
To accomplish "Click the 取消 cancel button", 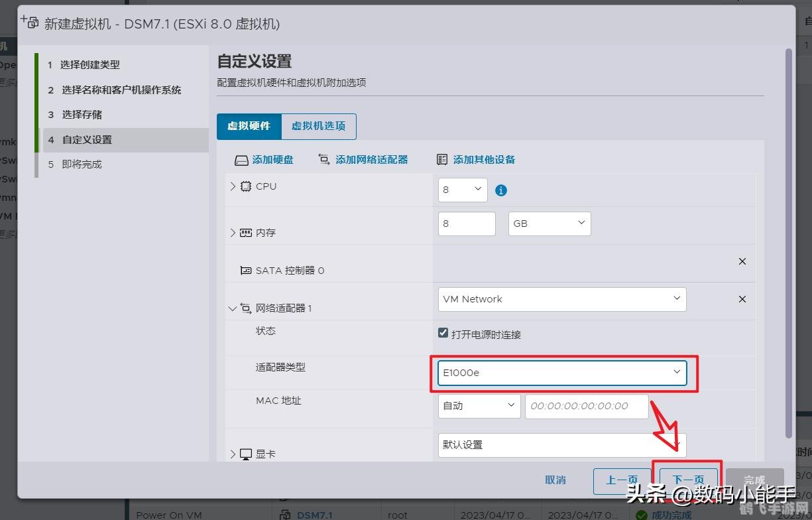I will coord(555,479).
